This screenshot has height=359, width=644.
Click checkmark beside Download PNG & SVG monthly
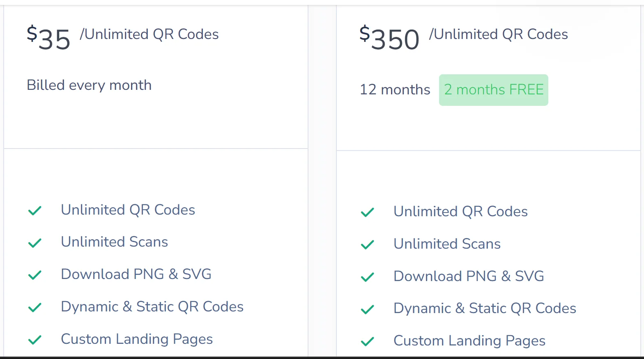[x=35, y=275]
